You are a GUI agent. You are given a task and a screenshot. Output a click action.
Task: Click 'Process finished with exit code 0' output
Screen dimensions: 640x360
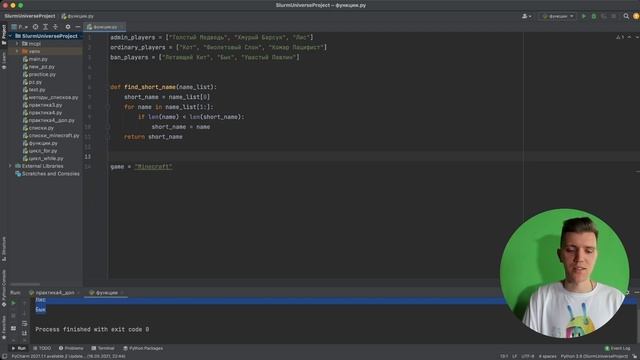coord(92,329)
